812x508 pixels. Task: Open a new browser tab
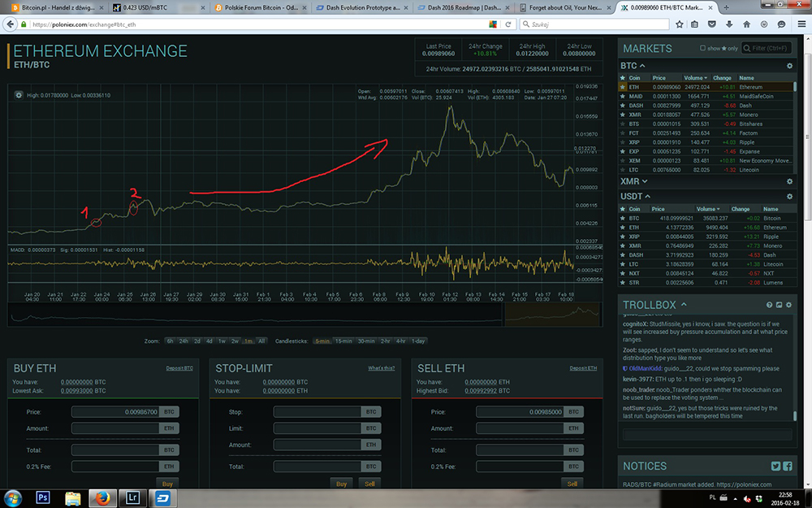pos(726,7)
